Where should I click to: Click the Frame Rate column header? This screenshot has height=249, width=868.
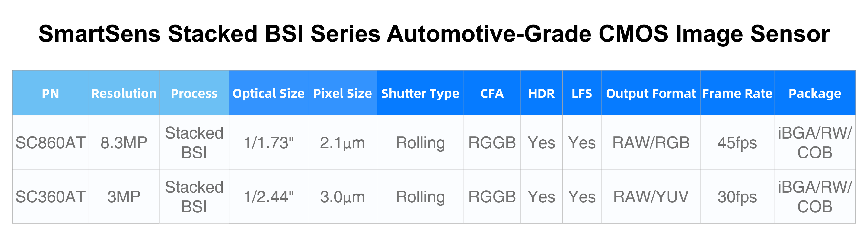point(737,93)
